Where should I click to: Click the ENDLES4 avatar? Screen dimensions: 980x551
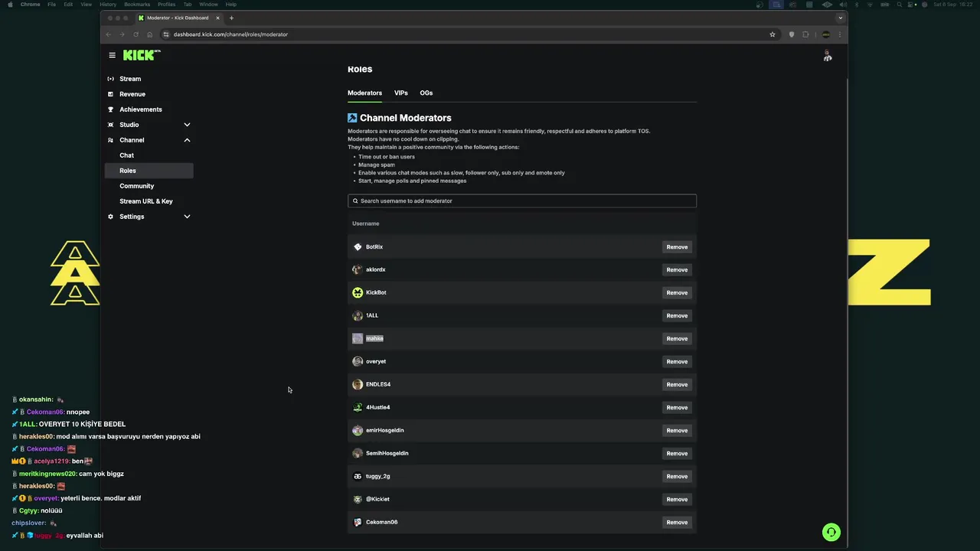click(358, 385)
